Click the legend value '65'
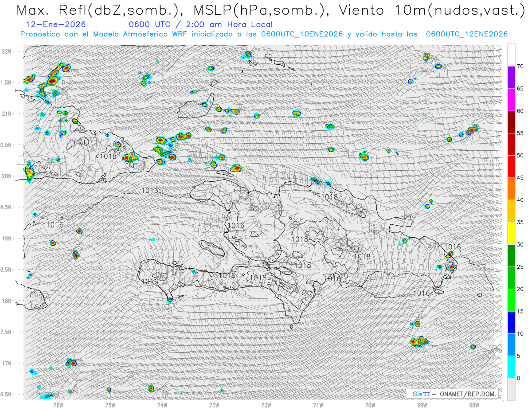 [x=520, y=89]
